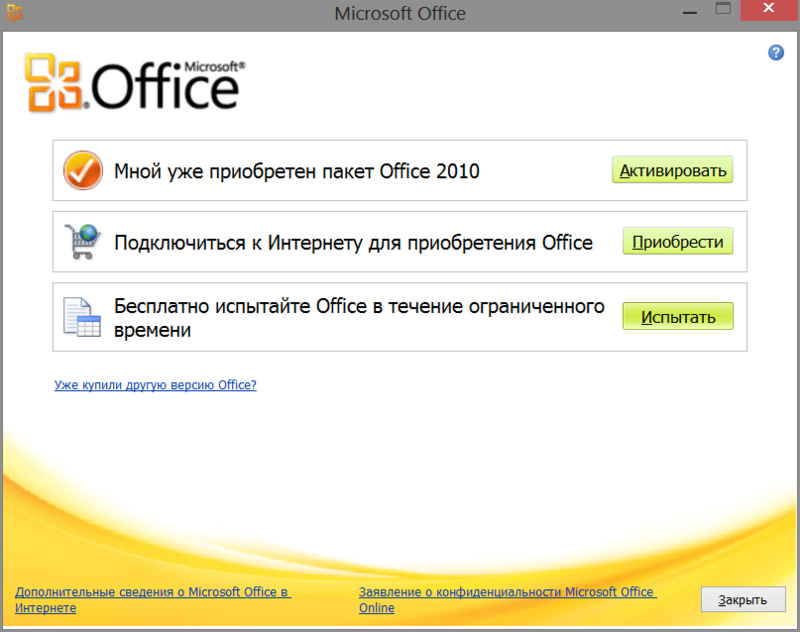Maximize the Microsoft Office window
This screenshot has height=632, width=800.
tap(723, 9)
